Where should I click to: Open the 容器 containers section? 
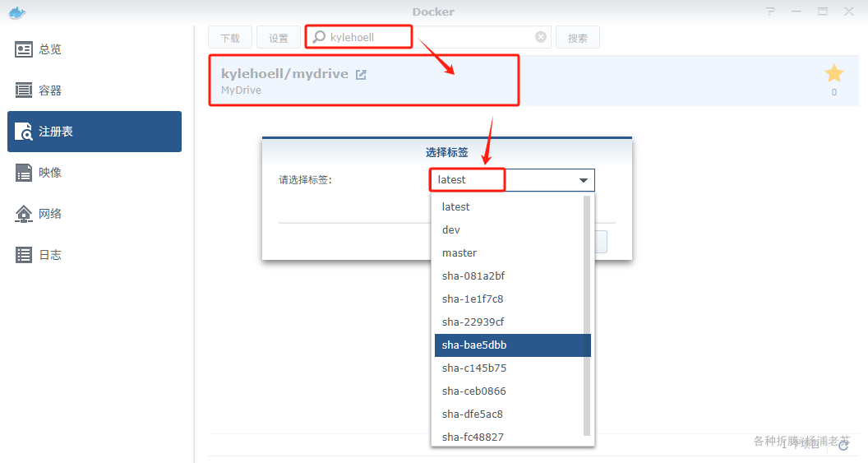(94, 90)
